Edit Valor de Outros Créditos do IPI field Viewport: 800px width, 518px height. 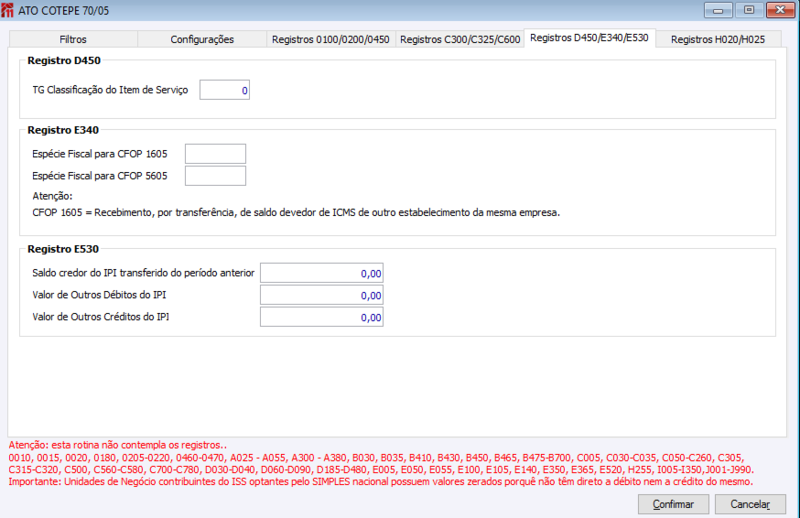click(321, 317)
